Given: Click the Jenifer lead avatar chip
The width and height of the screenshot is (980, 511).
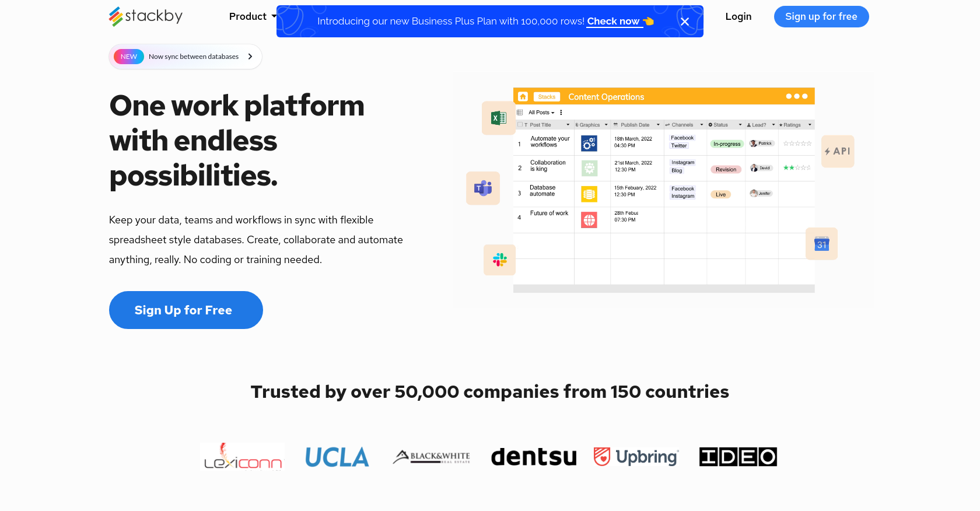Looking at the screenshot, I should click(761, 194).
